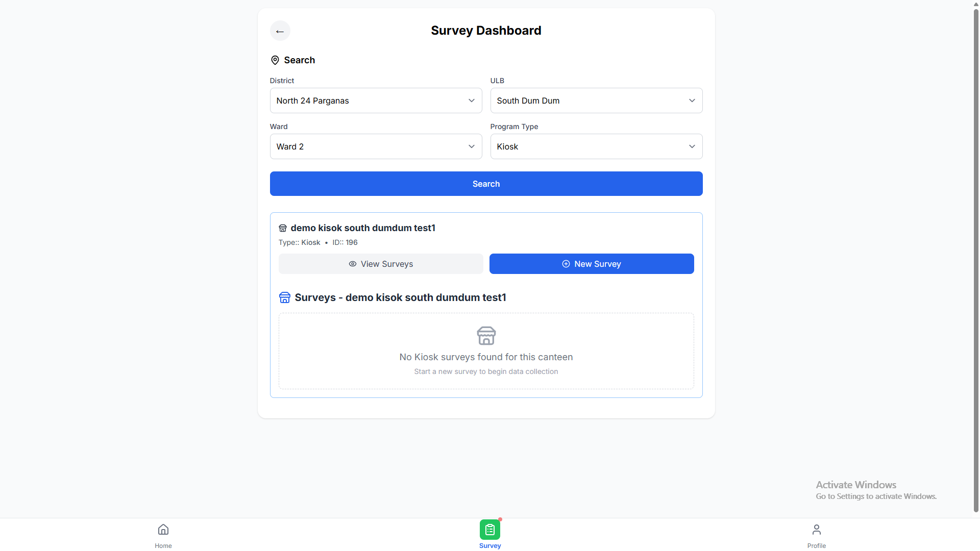Open the Profile person icon
This screenshot has height=551, width=980.
(817, 529)
